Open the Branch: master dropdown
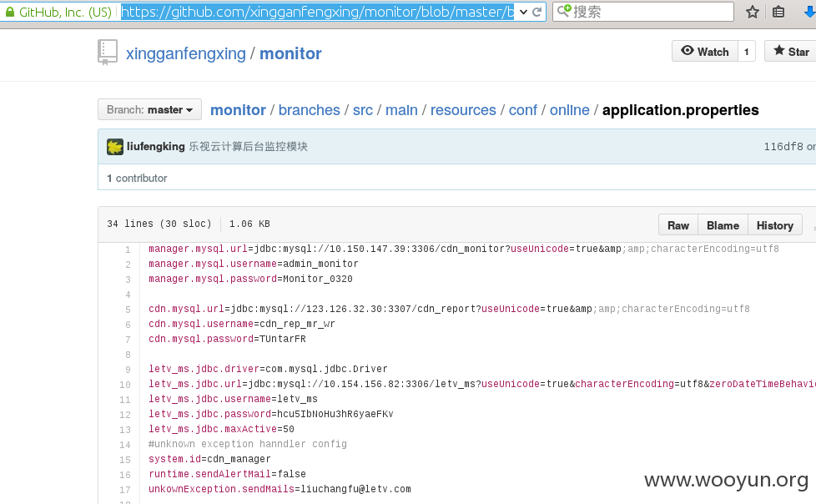This screenshot has height=504, width=816. (x=150, y=110)
